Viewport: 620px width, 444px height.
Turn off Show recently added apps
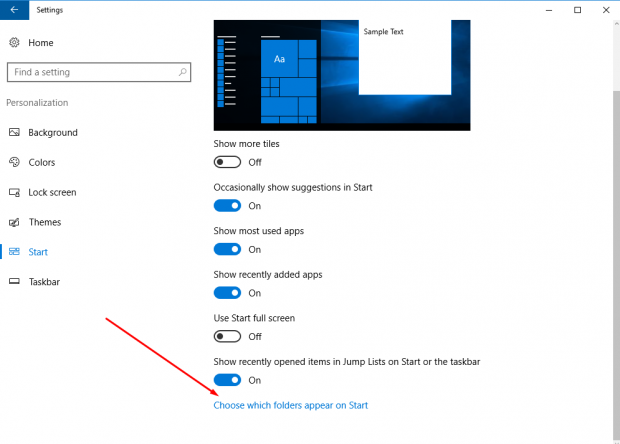click(227, 293)
